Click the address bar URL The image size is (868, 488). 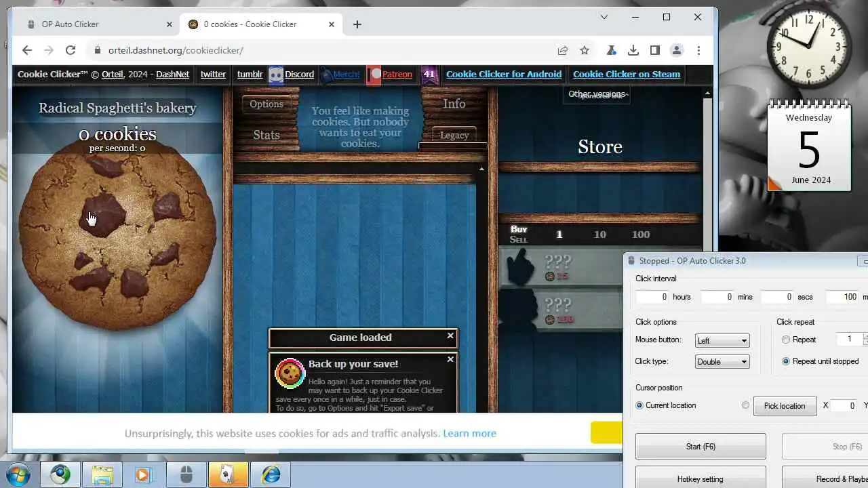[176, 50]
